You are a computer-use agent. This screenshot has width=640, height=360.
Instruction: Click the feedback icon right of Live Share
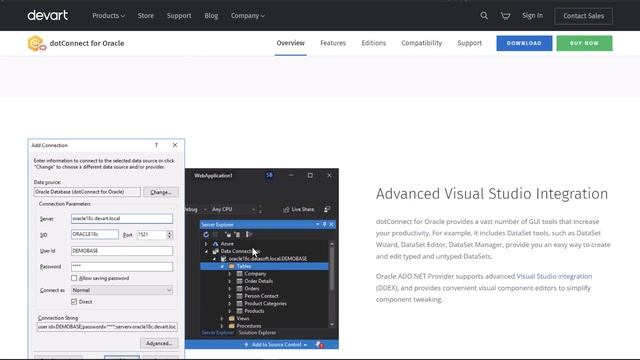click(x=327, y=209)
